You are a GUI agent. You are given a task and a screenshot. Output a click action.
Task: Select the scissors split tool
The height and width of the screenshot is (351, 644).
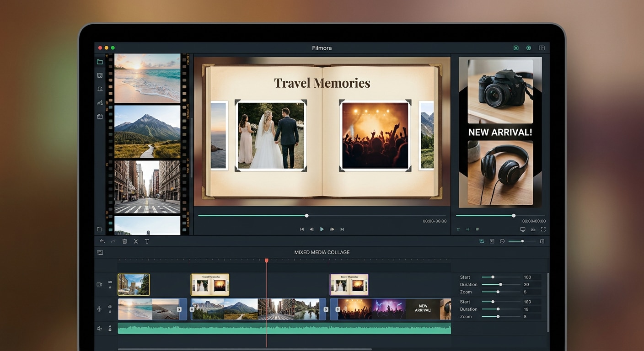(136, 241)
